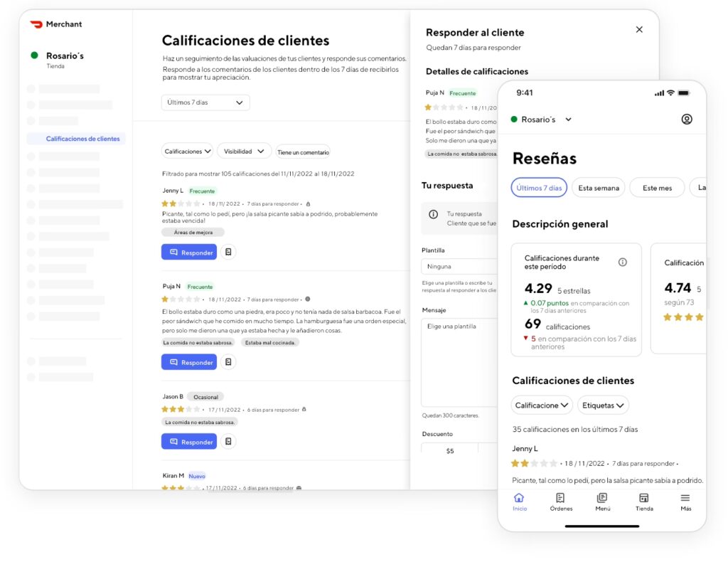Expand the 'Últimos 7 días' date dropdown
The image size is (728, 562).
(205, 102)
